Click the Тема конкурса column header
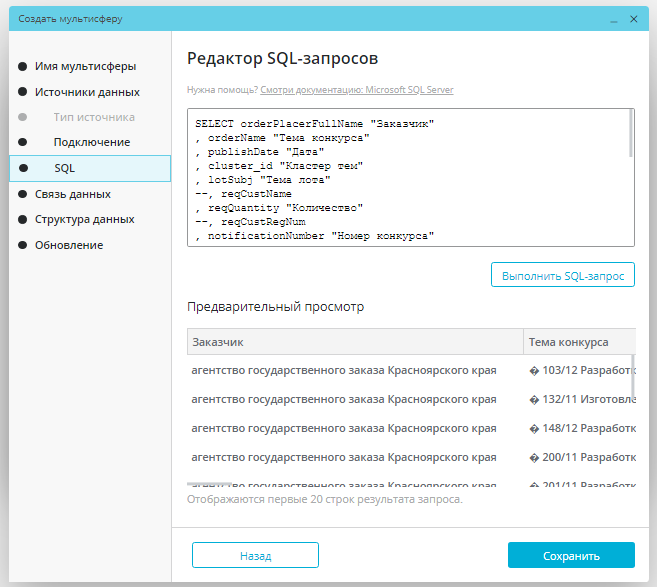Screen dimensions: 657x587 [580, 342]
